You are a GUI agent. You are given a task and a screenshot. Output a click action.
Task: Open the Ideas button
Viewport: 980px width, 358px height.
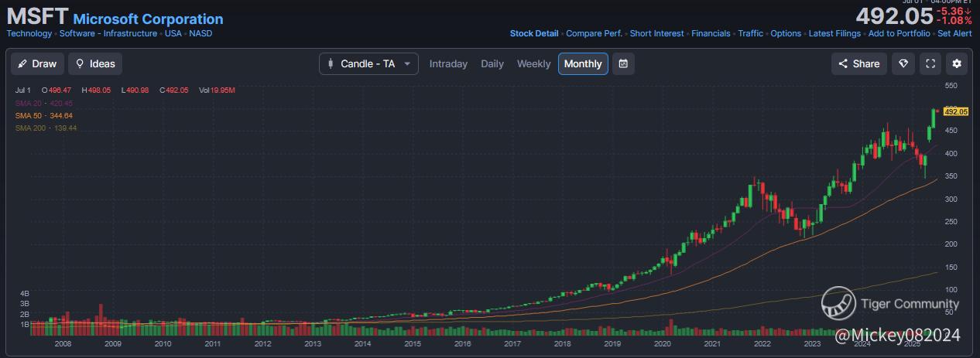click(95, 64)
